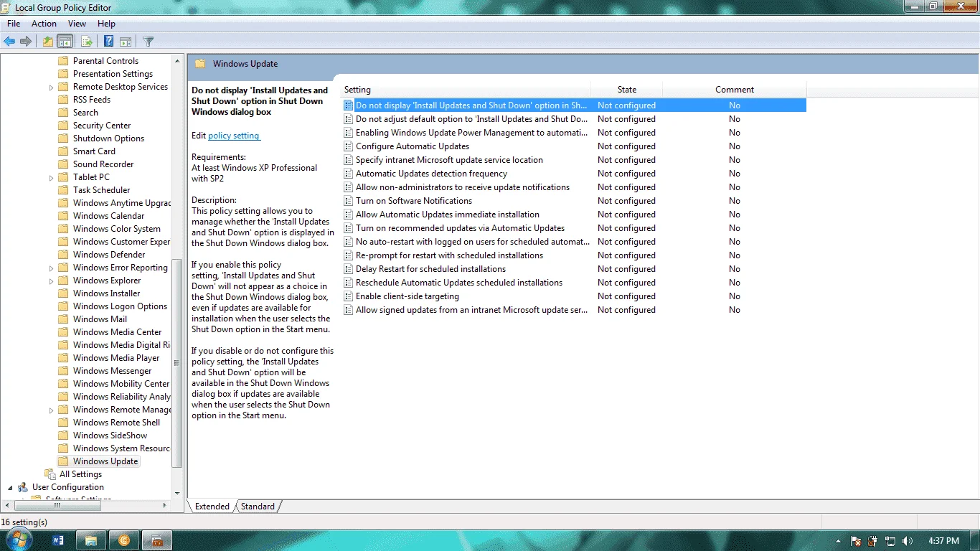Image resolution: width=980 pixels, height=551 pixels.
Task: Toggle the Show/Hide Action Pane toolbar icon
Action: (126, 42)
